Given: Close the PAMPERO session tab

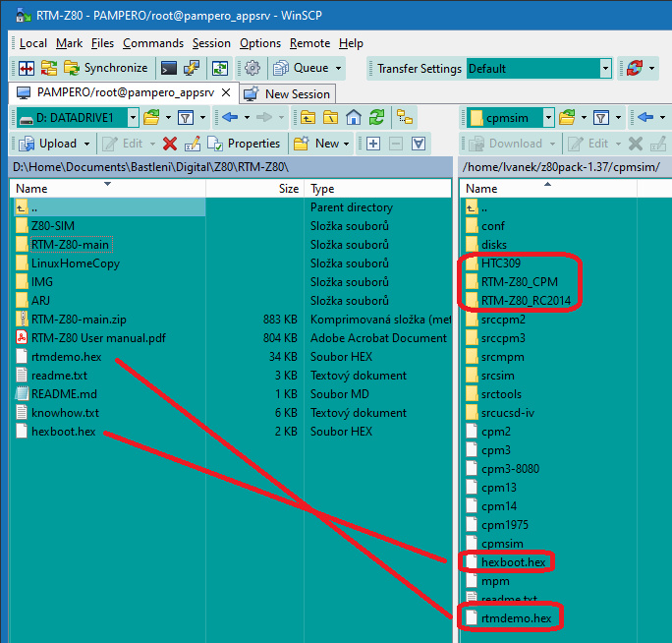Looking at the screenshot, I should (226, 92).
